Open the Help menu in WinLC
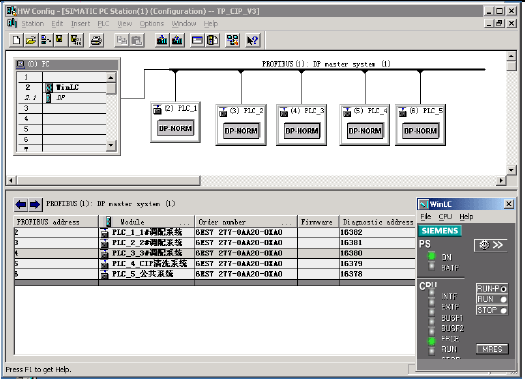Viewport: 525px width, 379px height. (x=466, y=217)
